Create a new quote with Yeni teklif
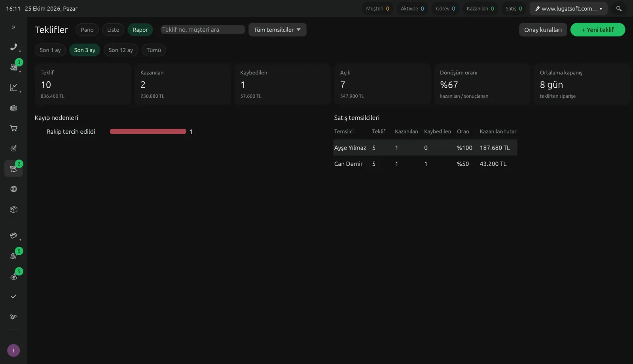 598,30
